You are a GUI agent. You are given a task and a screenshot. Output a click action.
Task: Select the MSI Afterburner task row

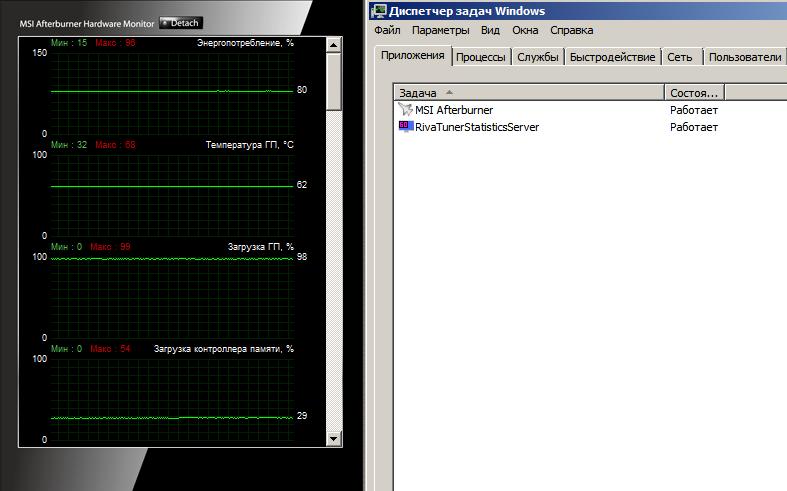pyautogui.click(x=590, y=110)
